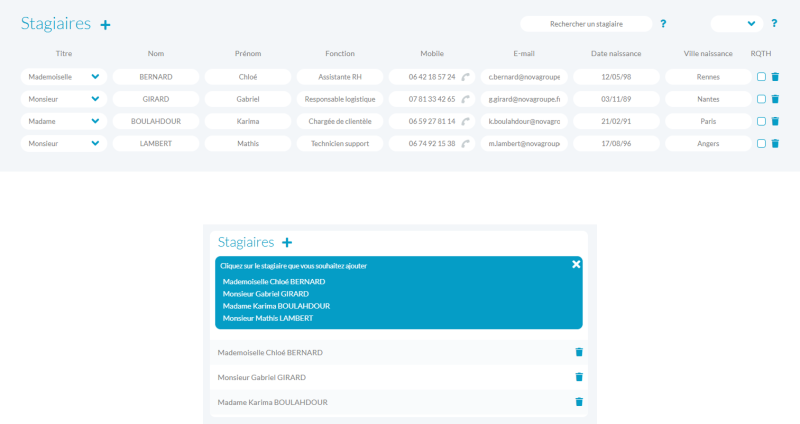Toggle RQTH checkbox for LAMBERT
This screenshot has width=800, height=424.
pos(761,143)
